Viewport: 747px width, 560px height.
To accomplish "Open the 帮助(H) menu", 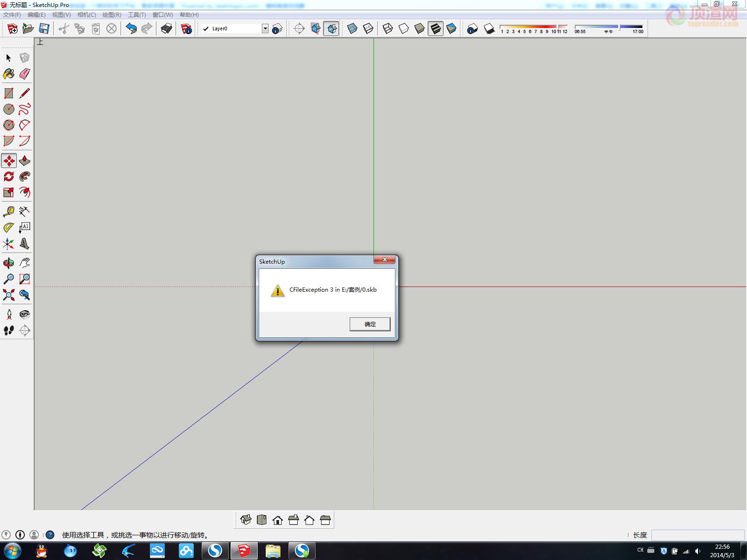I will (189, 15).
